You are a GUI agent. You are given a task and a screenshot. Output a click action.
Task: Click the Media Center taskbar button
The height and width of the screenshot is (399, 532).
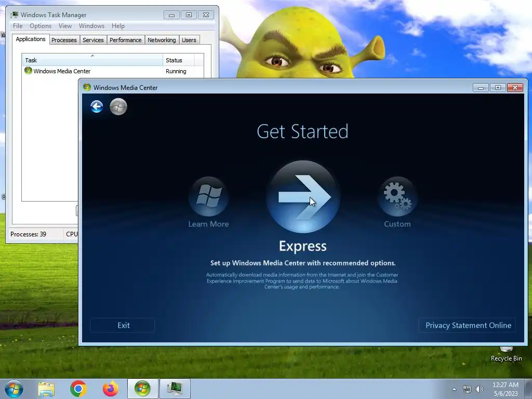tap(142, 389)
